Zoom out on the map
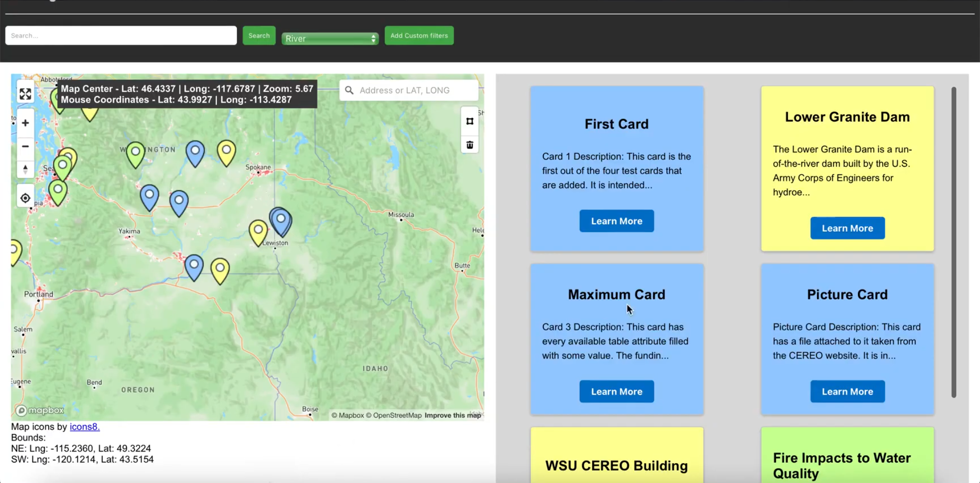The image size is (980, 483). (x=25, y=146)
